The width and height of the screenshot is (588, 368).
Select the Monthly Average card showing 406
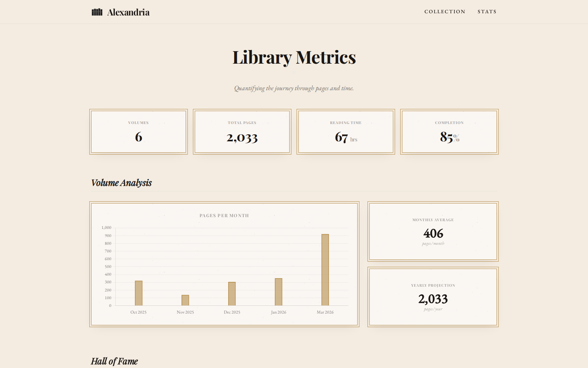(433, 231)
